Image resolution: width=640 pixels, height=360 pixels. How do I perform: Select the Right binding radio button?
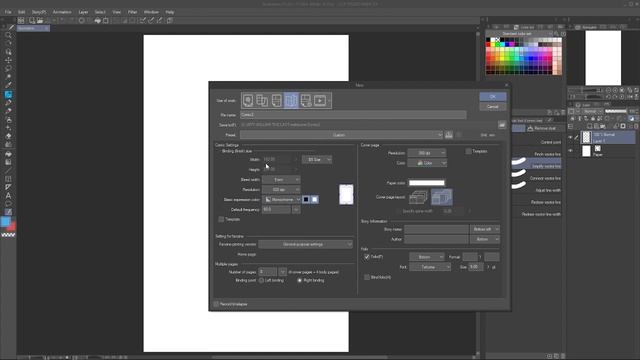coord(300,280)
